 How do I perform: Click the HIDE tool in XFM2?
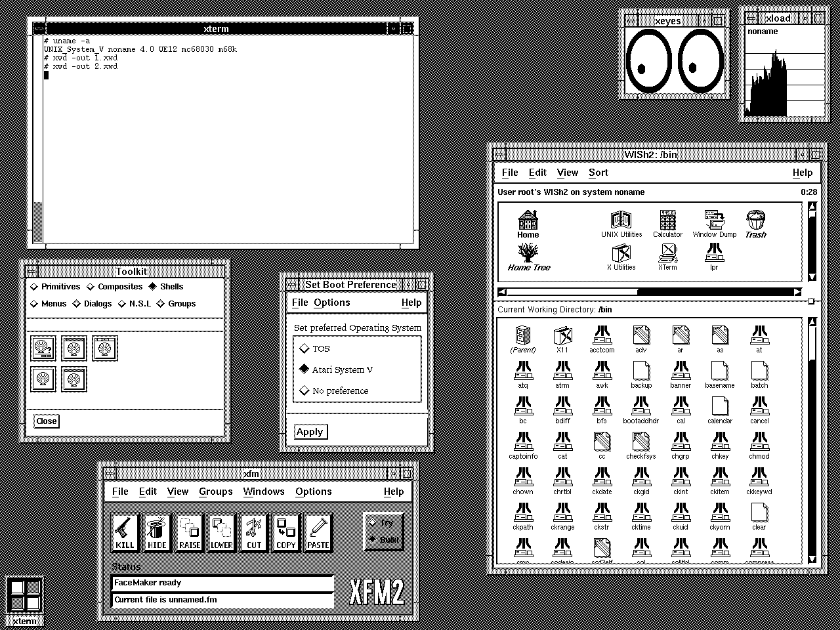click(x=156, y=532)
